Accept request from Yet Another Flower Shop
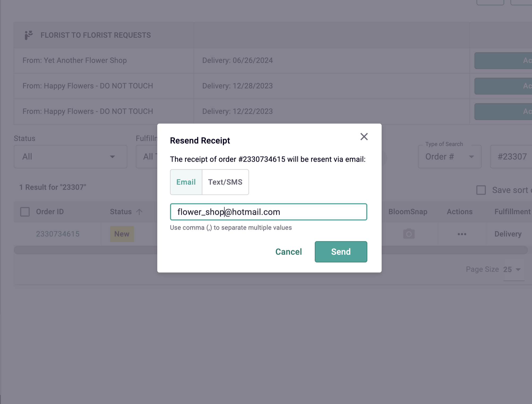The width and height of the screenshot is (532, 404). 503,61
